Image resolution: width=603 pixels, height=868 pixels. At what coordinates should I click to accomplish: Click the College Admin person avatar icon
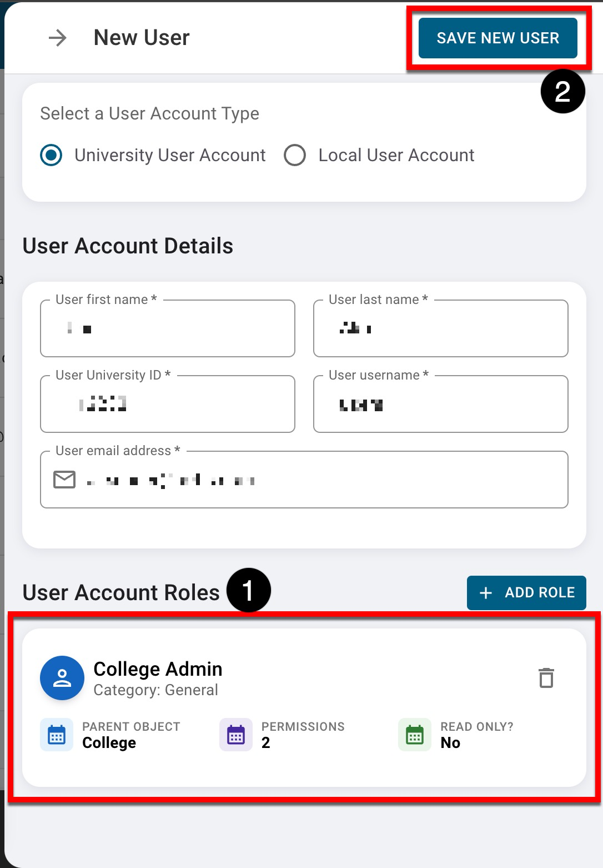(62, 678)
